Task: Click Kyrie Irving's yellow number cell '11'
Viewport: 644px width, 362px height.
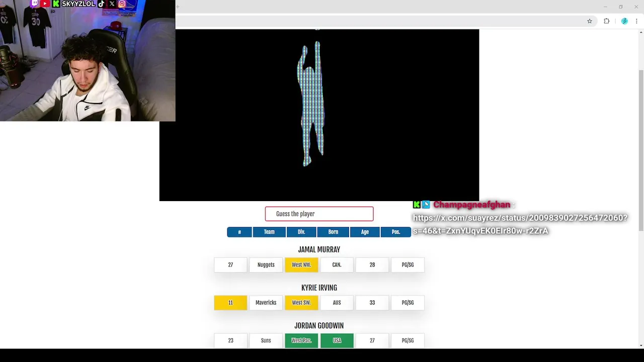Action: pyautogui.click(x=230, y=303)
